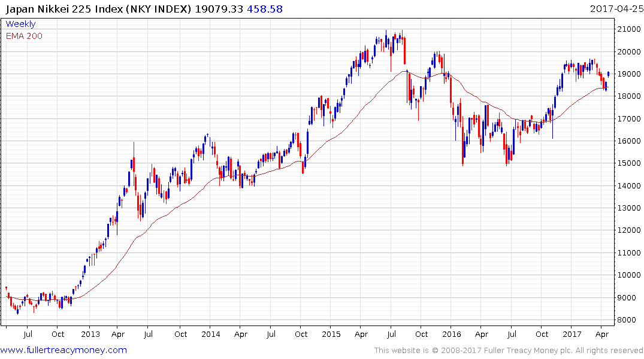Image resolution: width=644 pixels, height=359 pixels.
Task: Select the 'Weekly' interval label
Action: (x=20, y=24)
